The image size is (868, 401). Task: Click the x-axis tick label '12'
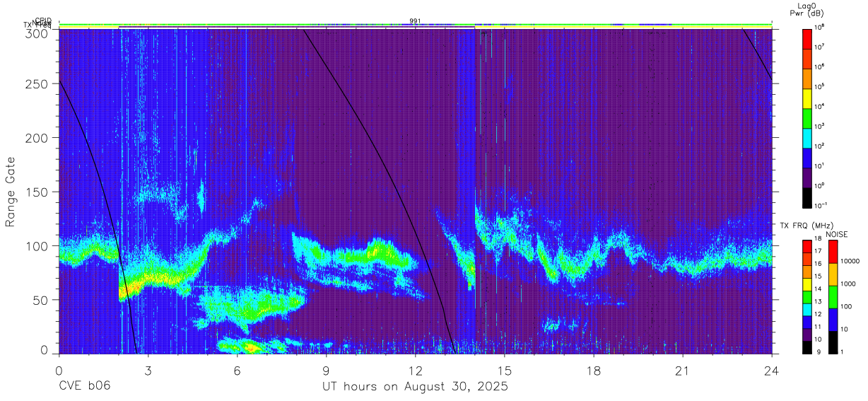pyautogui.click(x=416, y=371)
